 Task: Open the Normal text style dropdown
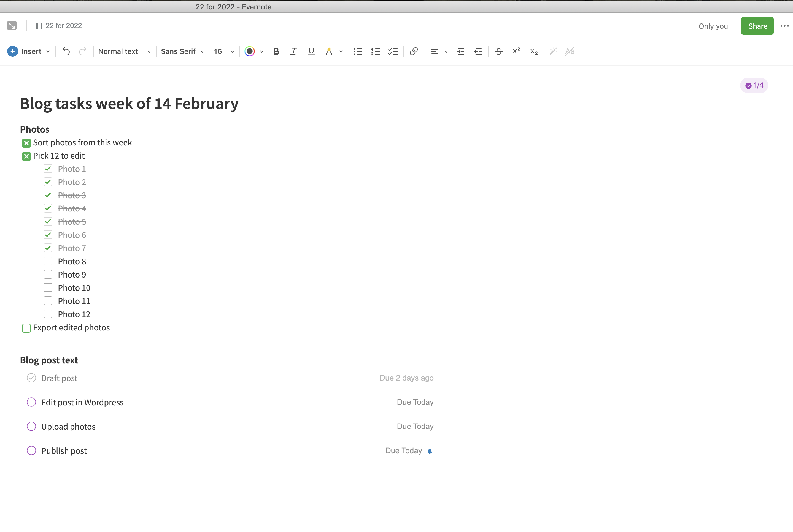(124, 51)
